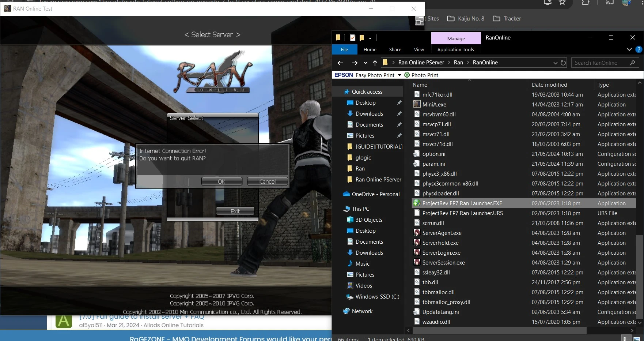
Task: Open EPSON Easy Photo Print dropdown
Action: click(399, 75)
